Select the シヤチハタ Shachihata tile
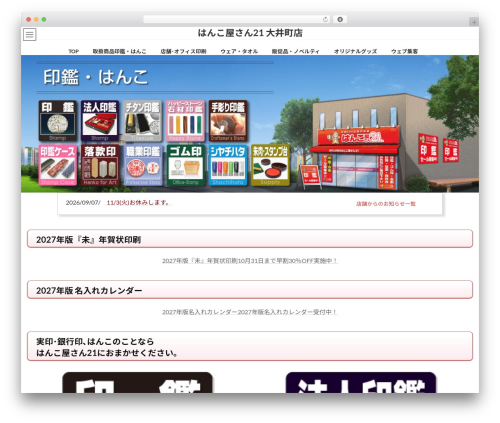 point(228,165)
